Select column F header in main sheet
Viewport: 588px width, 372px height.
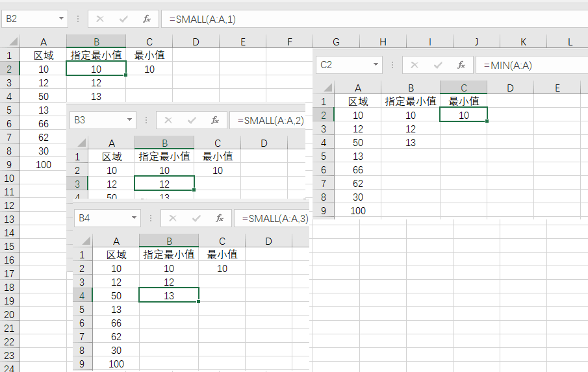289,42
